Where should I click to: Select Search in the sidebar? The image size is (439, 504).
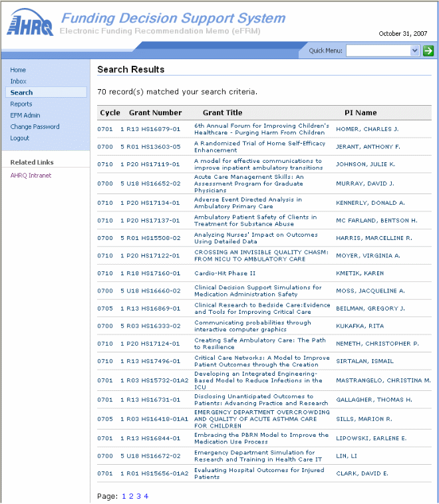tap(21, 92)
